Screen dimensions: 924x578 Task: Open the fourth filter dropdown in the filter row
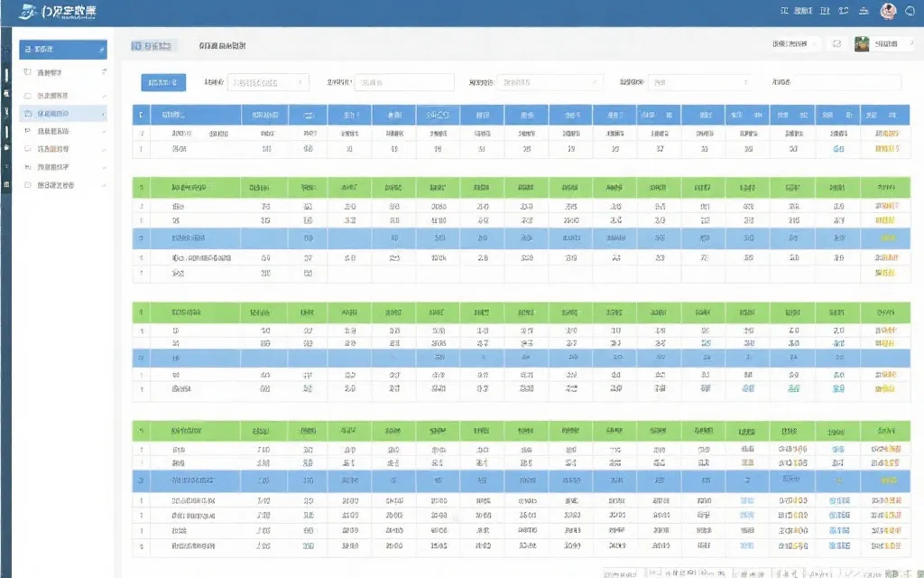700,82
